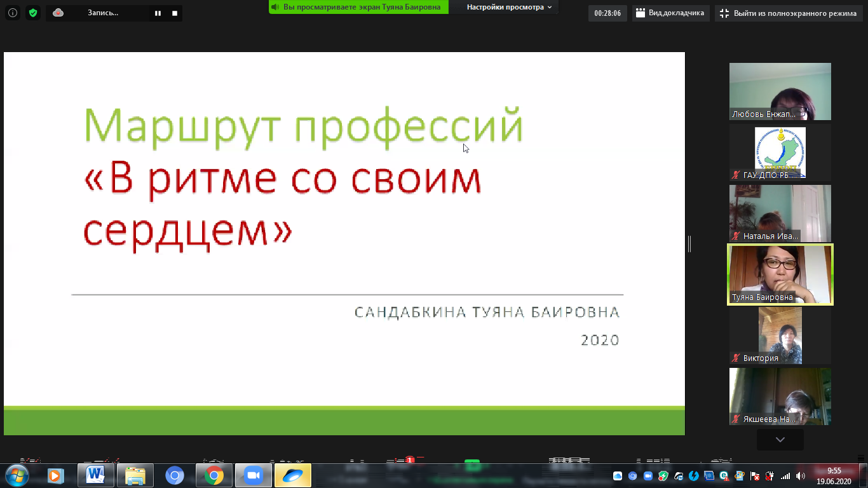
Task: Open the Настройки просмотра dropdown
Action: tap(509, 7)
